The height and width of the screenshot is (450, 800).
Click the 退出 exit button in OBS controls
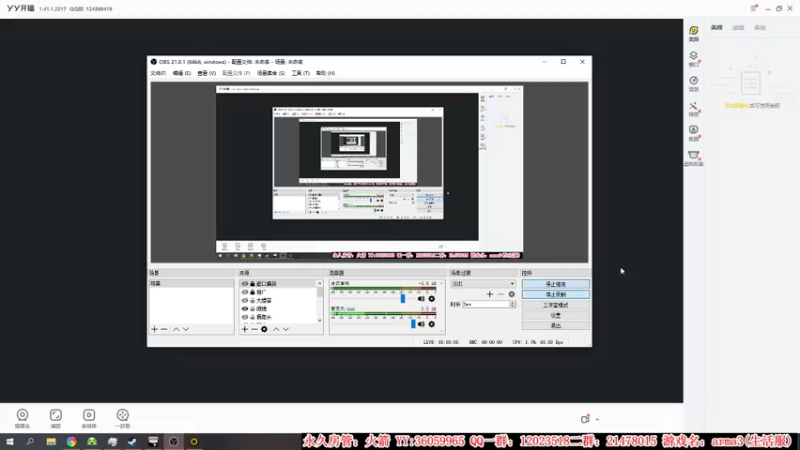click(x=556, y=326)
